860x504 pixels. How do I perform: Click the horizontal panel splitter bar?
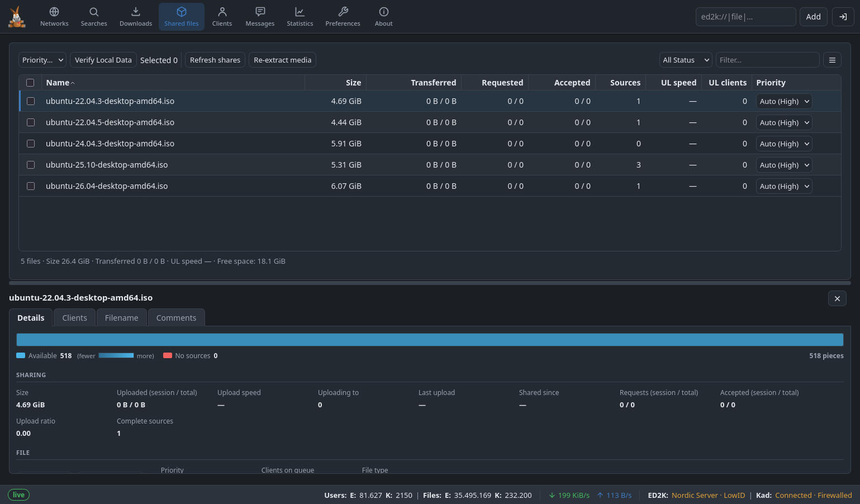point(430,283)
